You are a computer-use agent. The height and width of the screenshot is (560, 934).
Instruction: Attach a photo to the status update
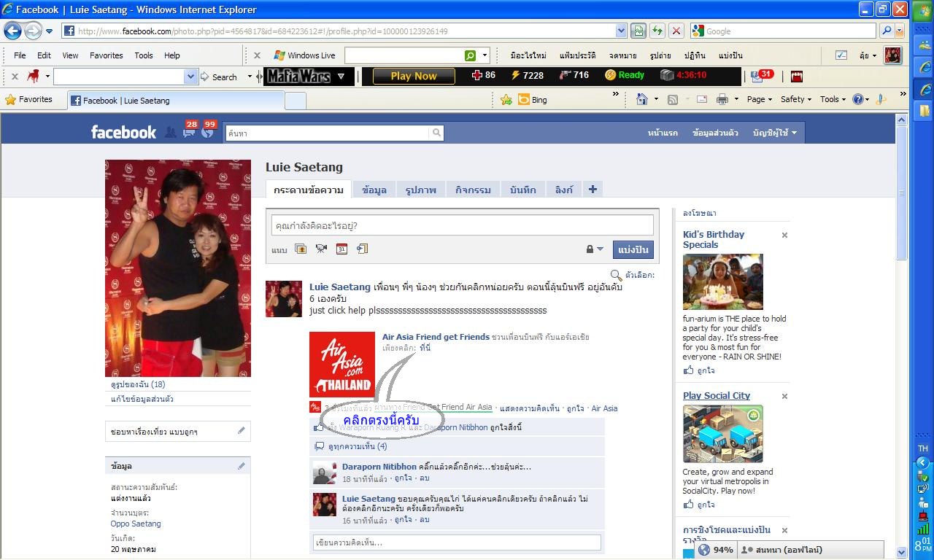300,249
